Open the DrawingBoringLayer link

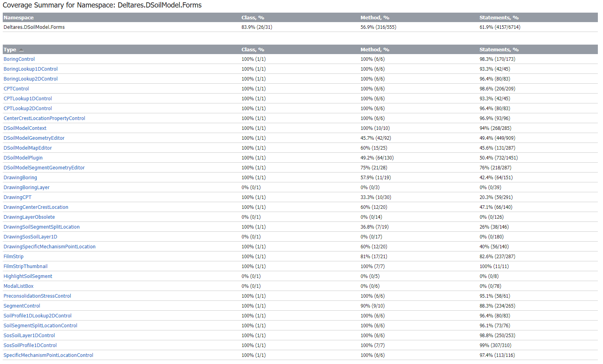coord(26,188)
